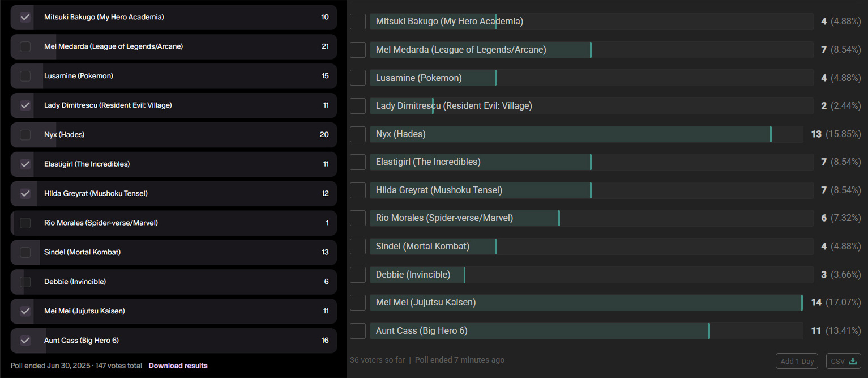Check Lusamine (Pokemon) in left poll
Screen dimensions: 868x378
tap(25, 76)
